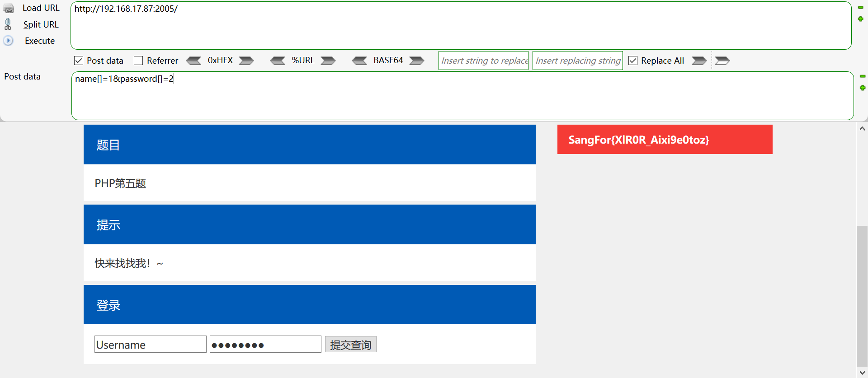The width and height of the screenshot is (868, 378).
Task: Click the %URL label
Action: [x=303, y=61]
